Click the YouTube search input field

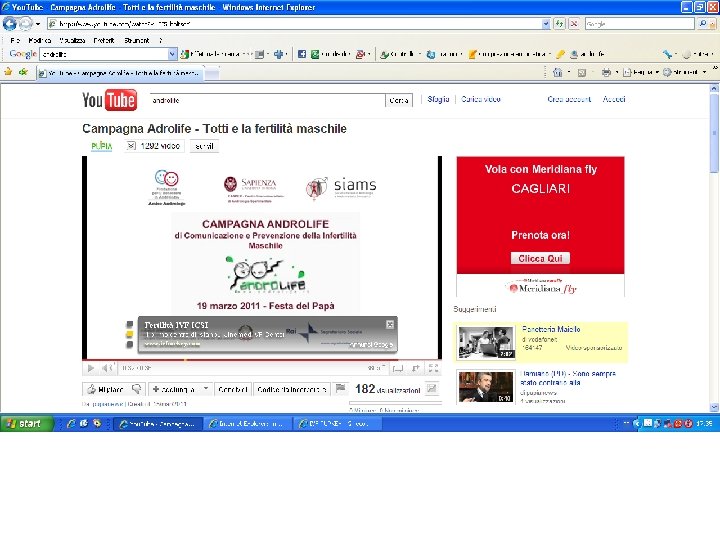(x=267, y=100)
